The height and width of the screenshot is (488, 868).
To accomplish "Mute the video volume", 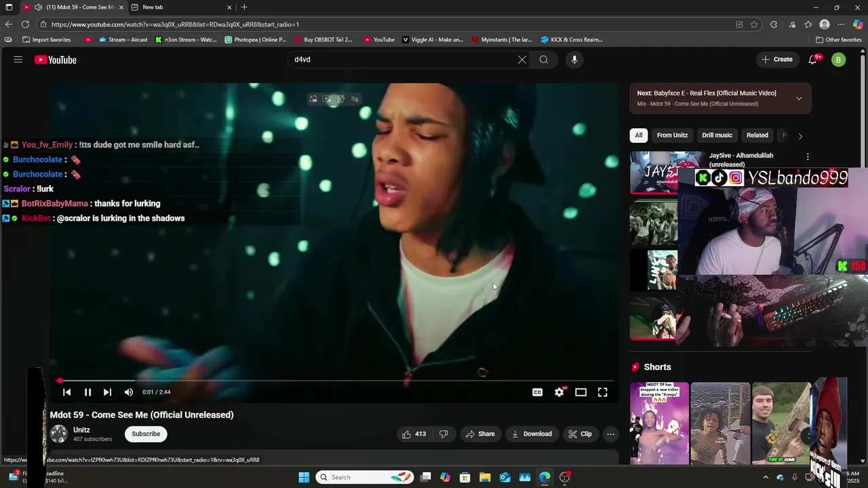I will point(129,392).
